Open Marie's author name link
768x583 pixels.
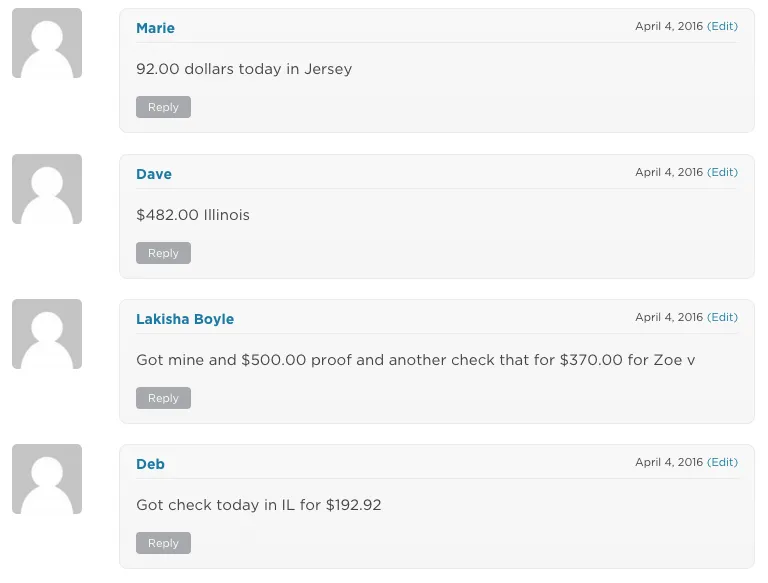155,28
